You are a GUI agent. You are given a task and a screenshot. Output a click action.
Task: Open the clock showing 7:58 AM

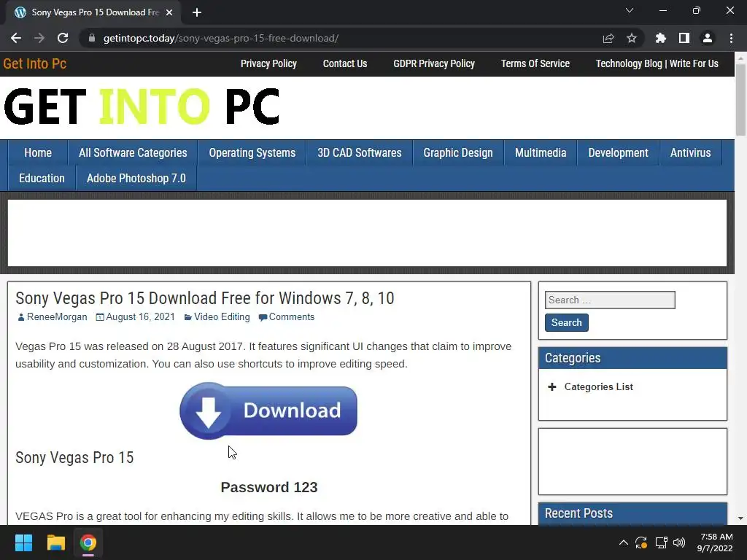pos(715,542)
